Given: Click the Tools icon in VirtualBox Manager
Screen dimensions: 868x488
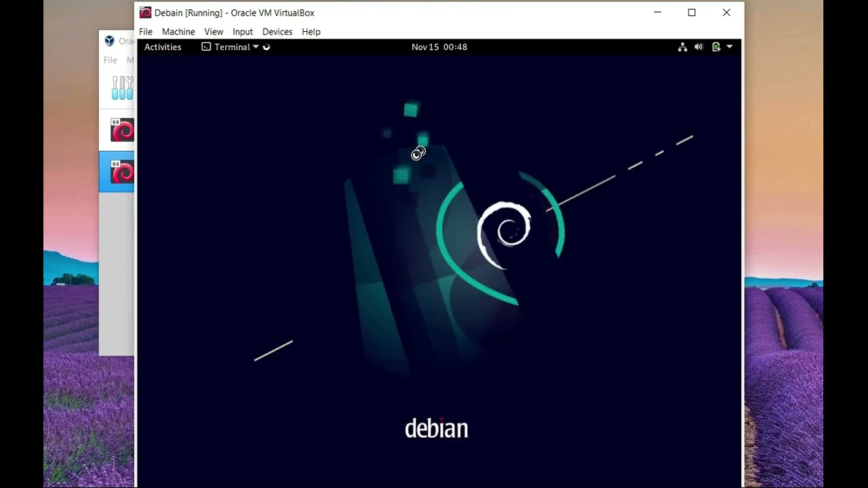Looking at the screenshot, I should pos(123,87).
